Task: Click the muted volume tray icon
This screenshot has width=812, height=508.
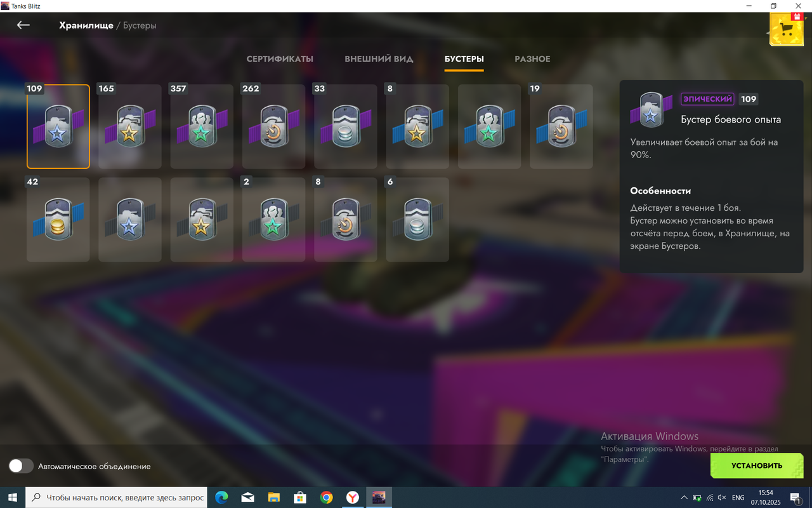Action: (722, 498)
